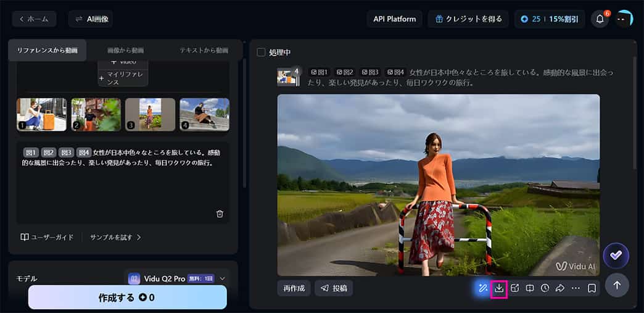Viewport: 644px width, 313px height.
Task: Click the 作成する generate button
Action: (127, 297)
